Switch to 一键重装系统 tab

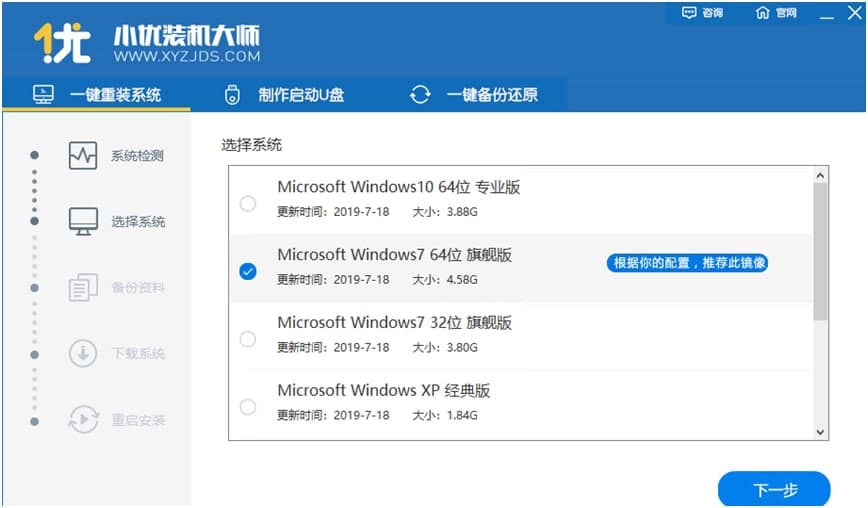click(97, 95)
